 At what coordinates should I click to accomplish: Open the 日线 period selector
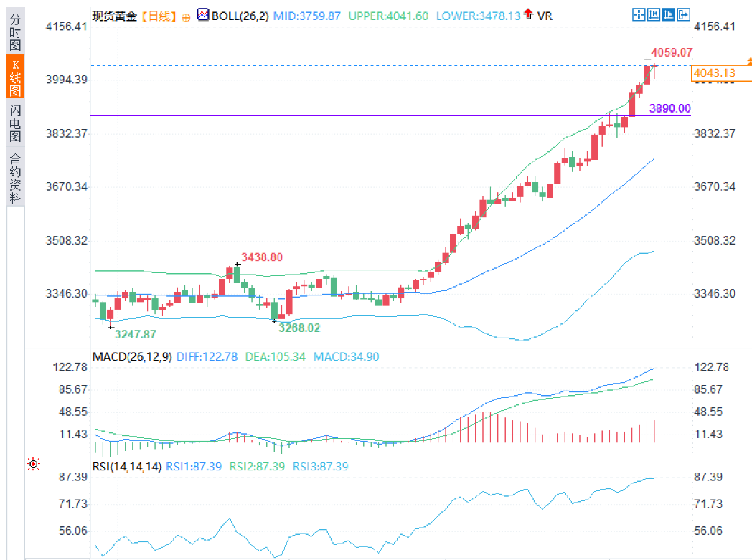(x=158, y=15)
